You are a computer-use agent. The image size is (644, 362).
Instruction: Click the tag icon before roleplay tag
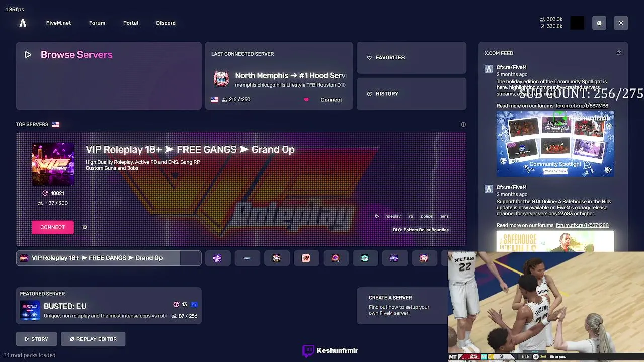pos(377,216)
